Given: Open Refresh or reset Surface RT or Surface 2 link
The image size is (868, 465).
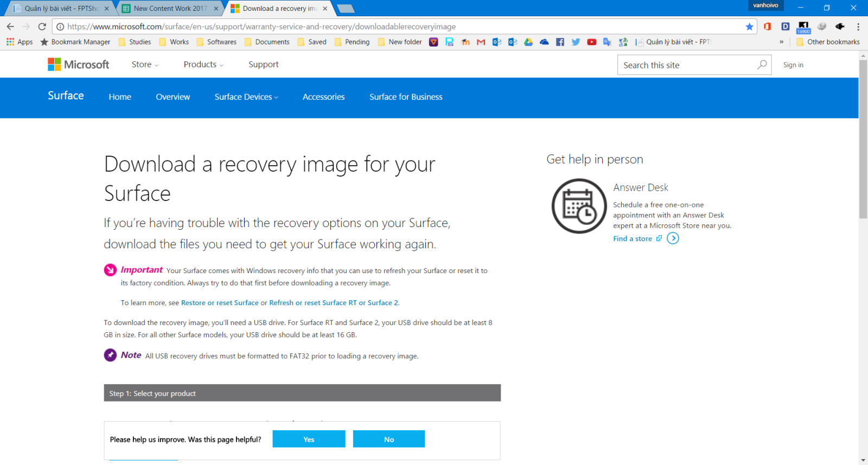Looking at the screenshot, I should [x=334, y=303].
